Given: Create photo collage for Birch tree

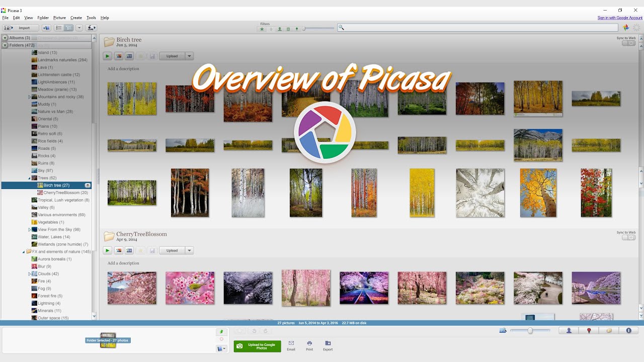Looking at the screenshot, I should click(x=119, y=56).
